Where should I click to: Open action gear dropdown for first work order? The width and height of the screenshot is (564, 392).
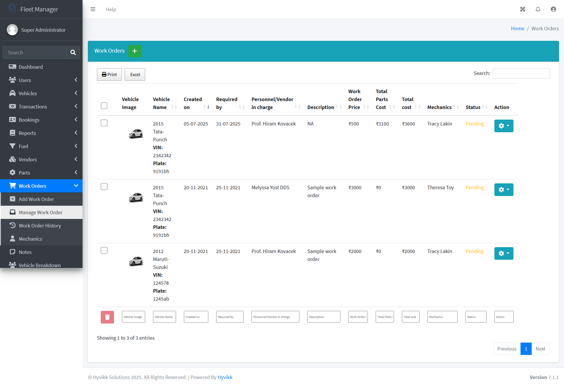pos(503,126)
